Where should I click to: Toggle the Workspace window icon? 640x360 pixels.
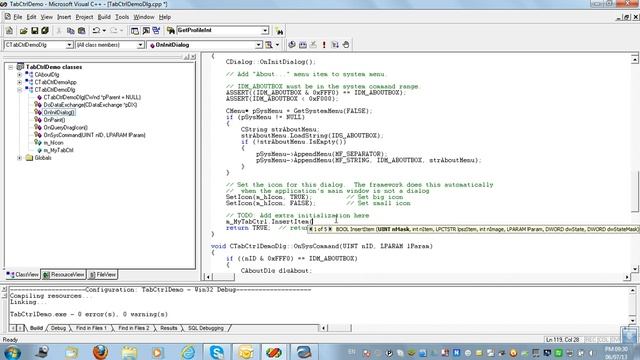135,31
